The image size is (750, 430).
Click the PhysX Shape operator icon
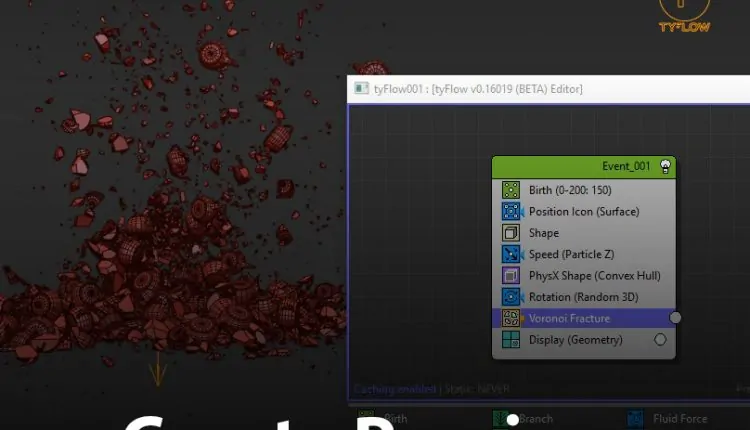pos(510,275)
